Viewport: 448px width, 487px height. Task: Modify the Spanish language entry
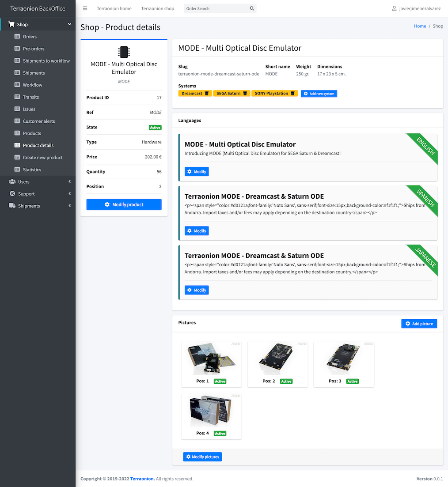coord(197,231)
